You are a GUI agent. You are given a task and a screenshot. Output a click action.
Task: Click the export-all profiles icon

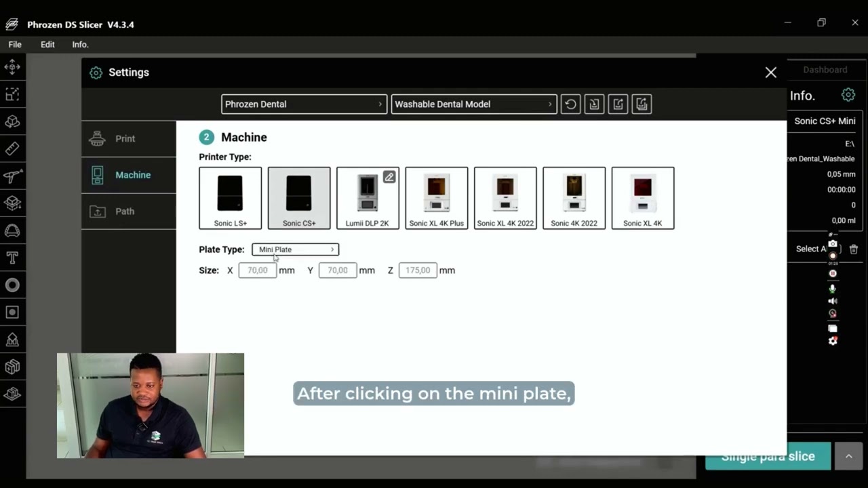click(x=642, y=104)
